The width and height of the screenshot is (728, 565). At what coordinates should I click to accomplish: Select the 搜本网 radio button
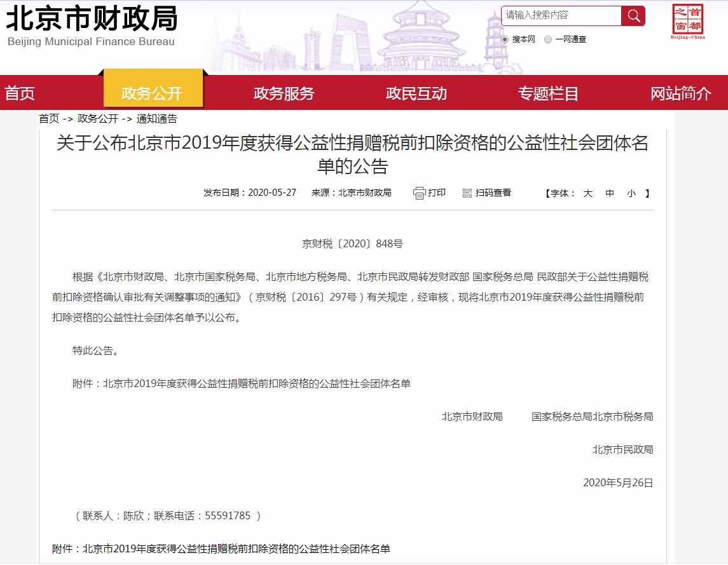tap(505, 39)
